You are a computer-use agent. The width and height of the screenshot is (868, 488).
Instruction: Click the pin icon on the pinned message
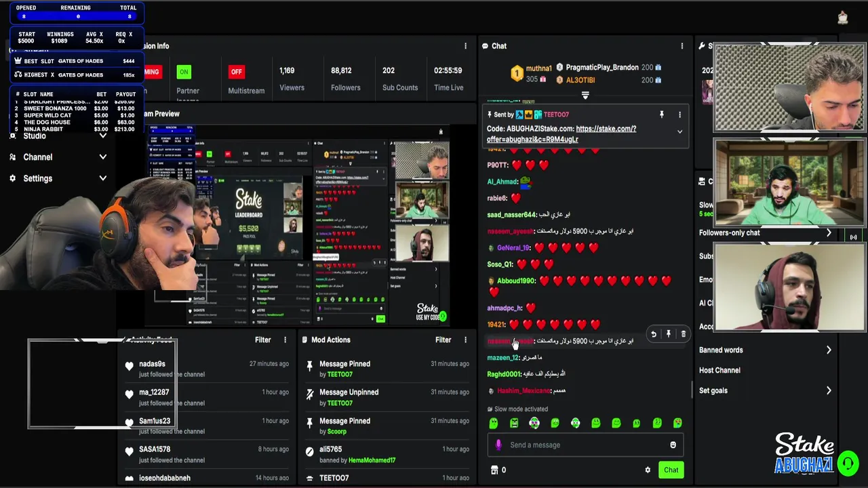(662, 115)
